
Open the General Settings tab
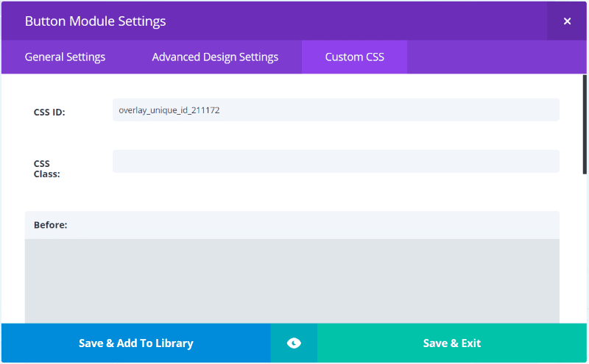[x=65, y=57]
